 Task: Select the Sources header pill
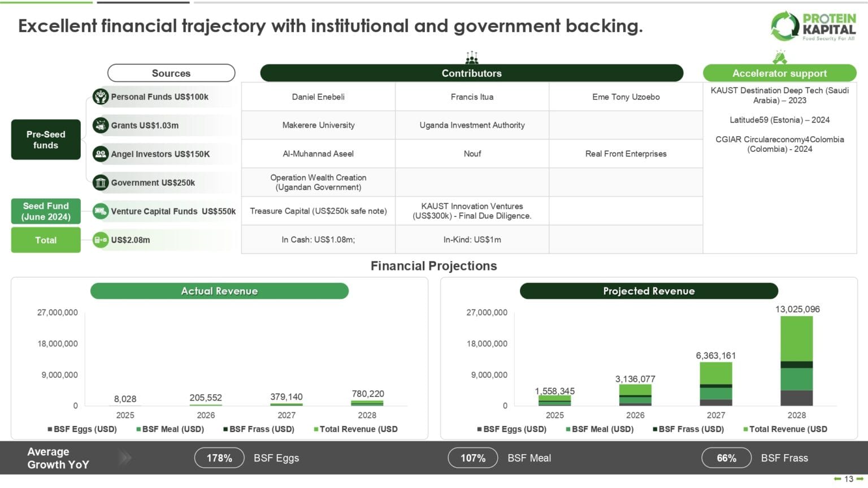171,73
